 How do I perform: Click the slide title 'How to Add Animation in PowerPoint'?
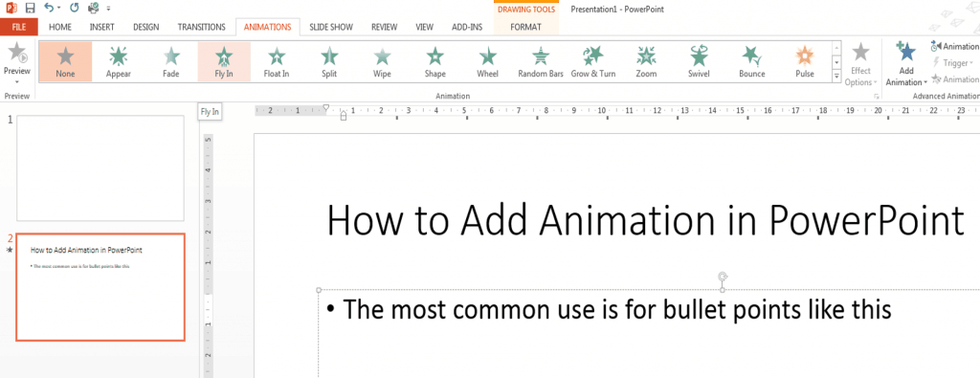click(x=645, y=219)
